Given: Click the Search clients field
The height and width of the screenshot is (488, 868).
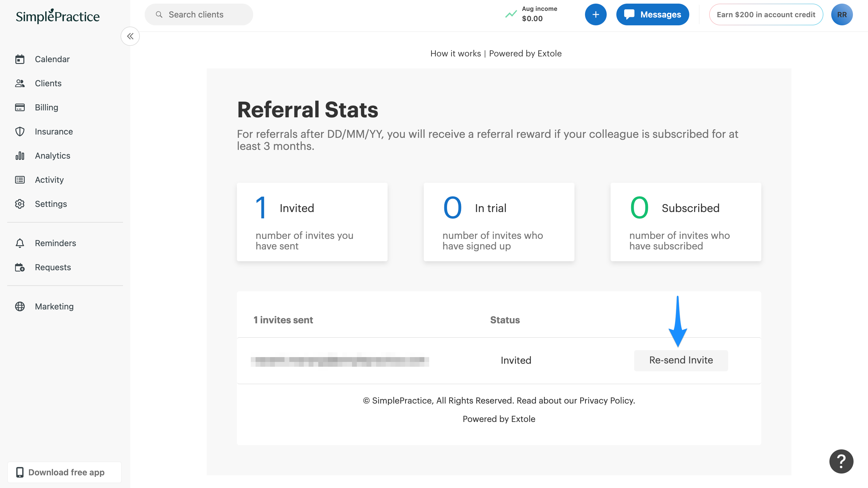Looking at the screenshot, I should point(199,14).
